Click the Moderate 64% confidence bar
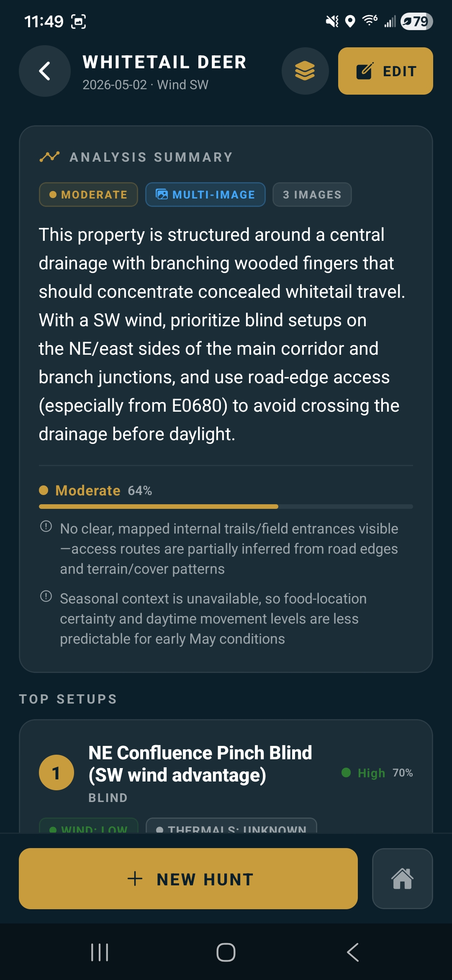The height and width of the screenshot is (980, 452). [x=226, y=506]
